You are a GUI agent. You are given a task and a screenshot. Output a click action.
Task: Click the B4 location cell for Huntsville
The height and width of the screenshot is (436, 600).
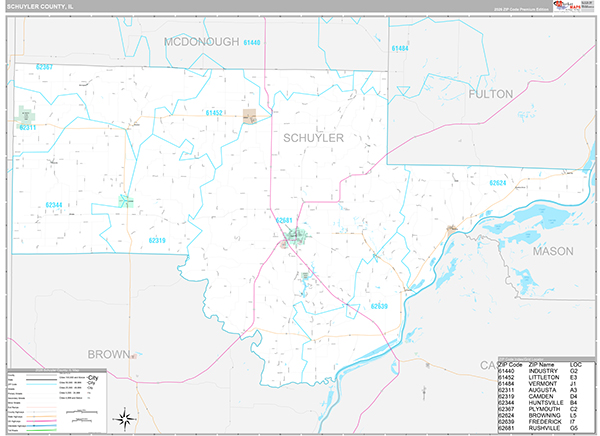click(x=573, y=403)
